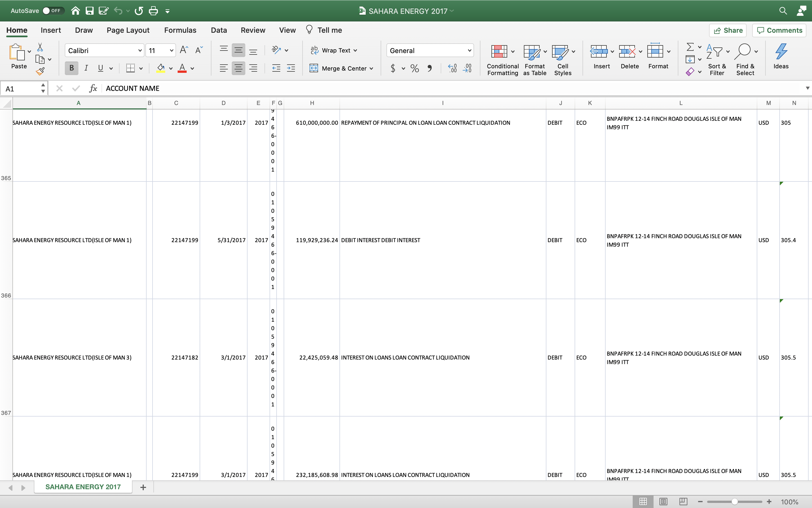This screenshot has width=812, height=508.
Task: Click Merge & Center button
Action: [x=338, y=69]
